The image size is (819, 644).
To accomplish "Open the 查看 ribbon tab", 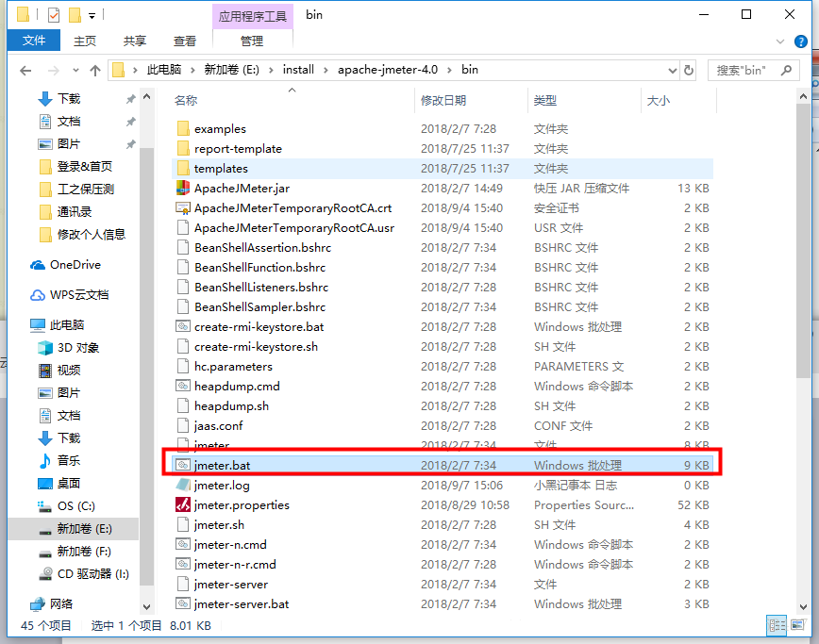I will click(x=185, y=41).
